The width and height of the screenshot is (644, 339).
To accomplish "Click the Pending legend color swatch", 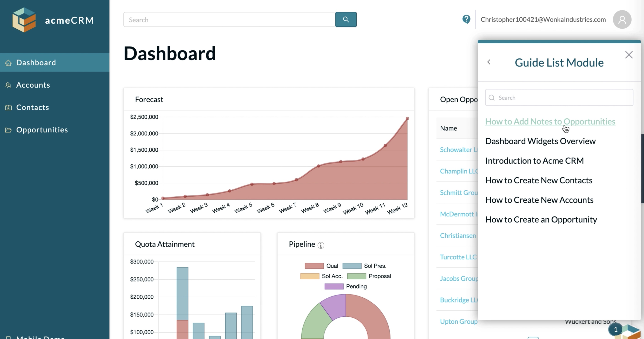I will [x=334, y=286].
